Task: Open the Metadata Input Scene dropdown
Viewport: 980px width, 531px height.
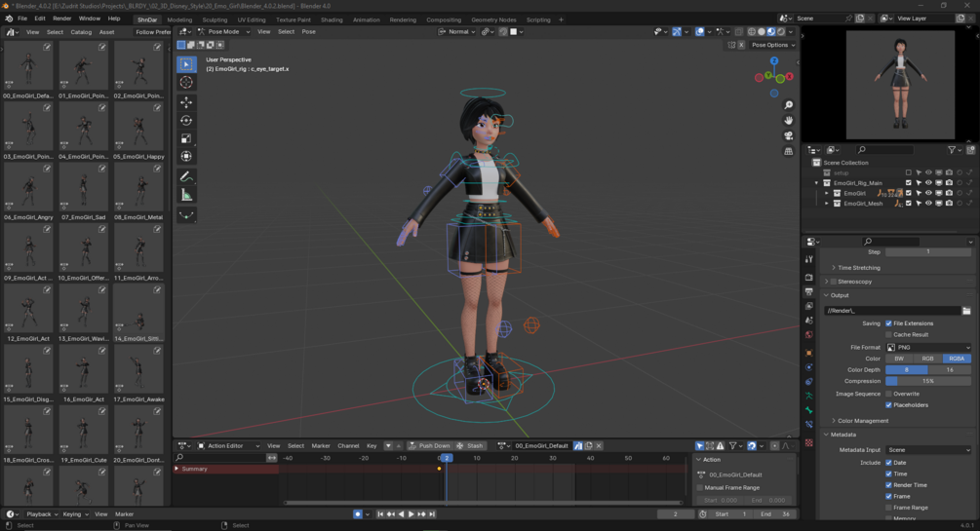Action: [x=928, y=450]
